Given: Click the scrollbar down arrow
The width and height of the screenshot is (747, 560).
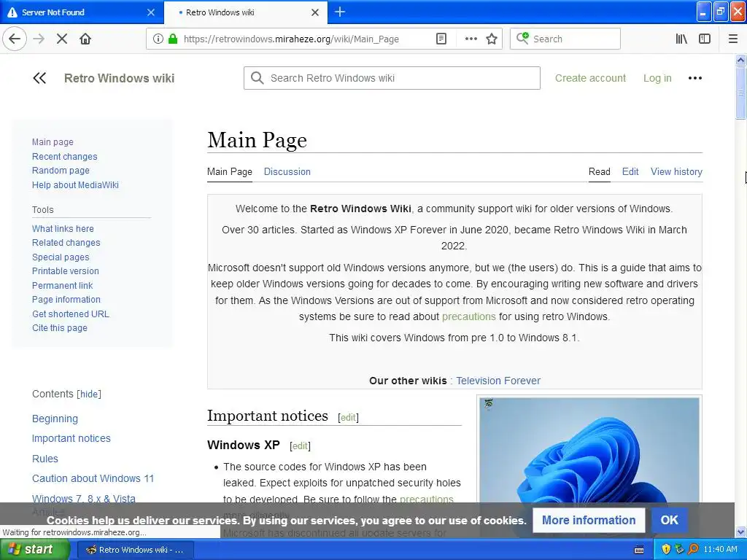Looking at the screenshot, I should pos(740,532).
